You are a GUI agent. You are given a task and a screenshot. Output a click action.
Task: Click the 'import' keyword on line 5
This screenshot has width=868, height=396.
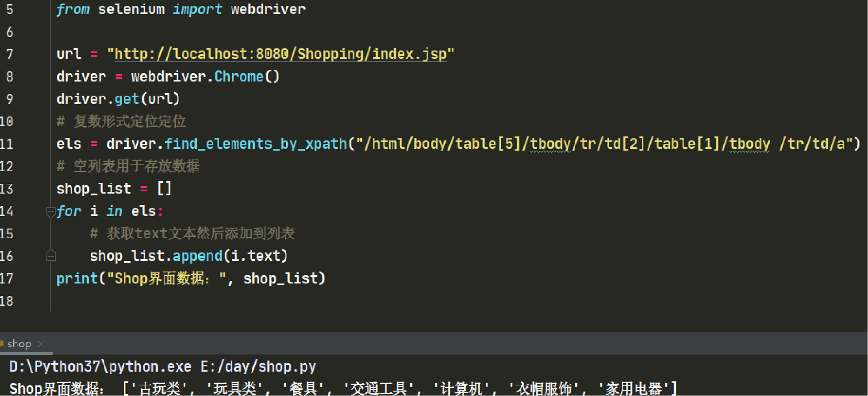point(197,9)
